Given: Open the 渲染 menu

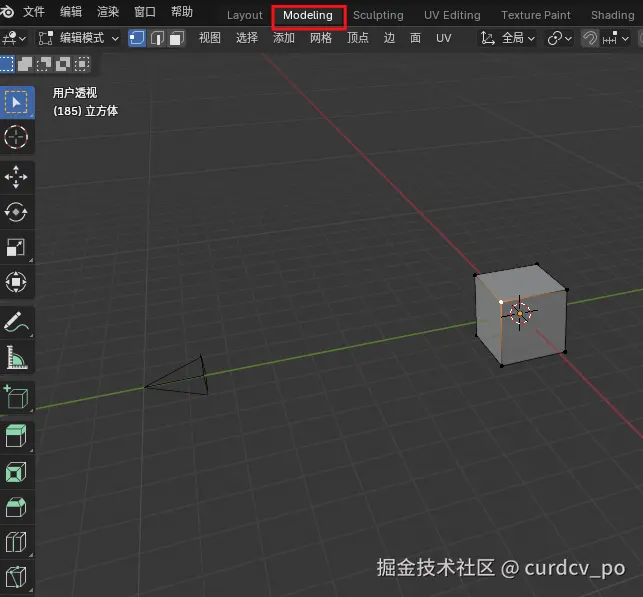Looking at the screenshot, I should click(x=108, y=11).
